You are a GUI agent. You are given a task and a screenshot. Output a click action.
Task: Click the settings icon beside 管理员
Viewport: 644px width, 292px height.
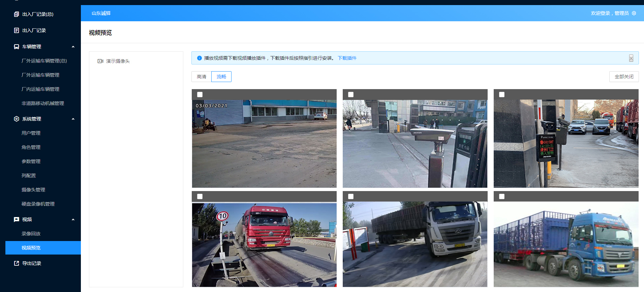click(x=634, y=13)
